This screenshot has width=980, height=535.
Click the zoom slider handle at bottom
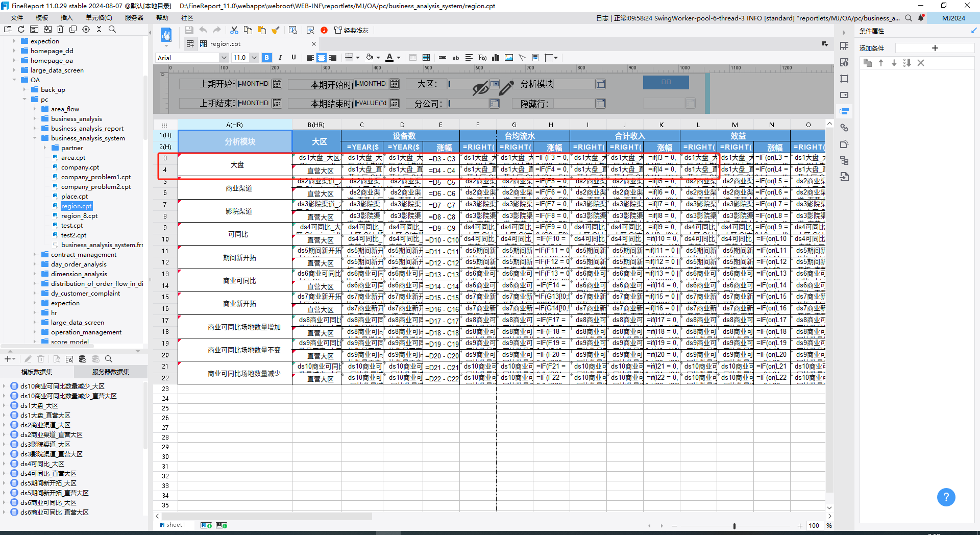pyautogui.click(x=734, y=526)
